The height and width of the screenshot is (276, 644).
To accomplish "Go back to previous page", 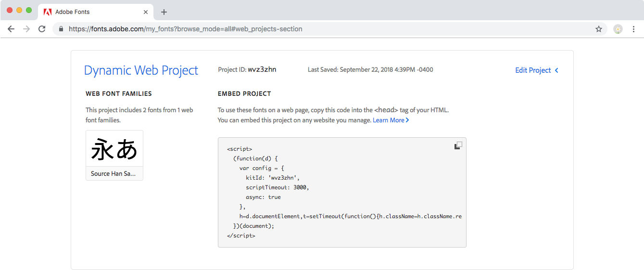I will click(11, 29).
